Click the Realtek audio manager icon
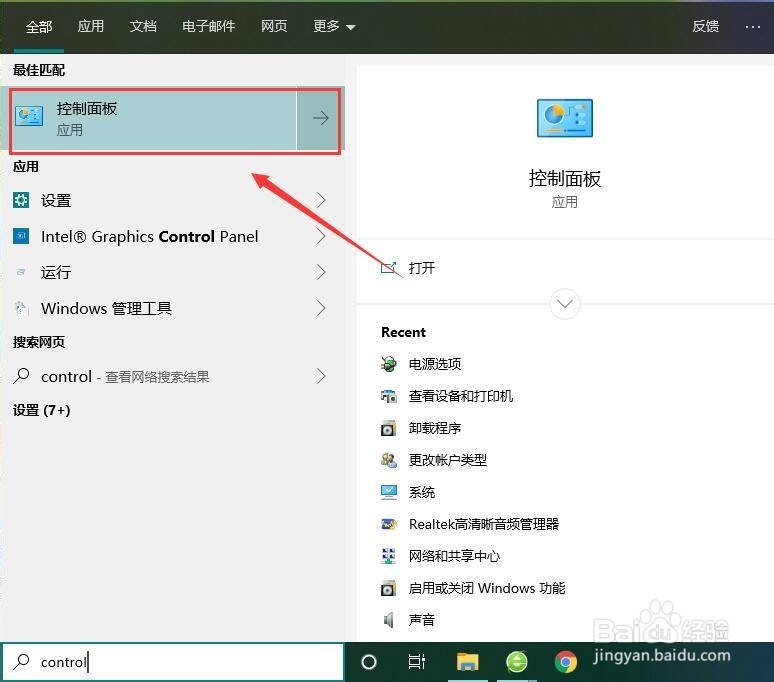The image size is (774, 682). 388,524
